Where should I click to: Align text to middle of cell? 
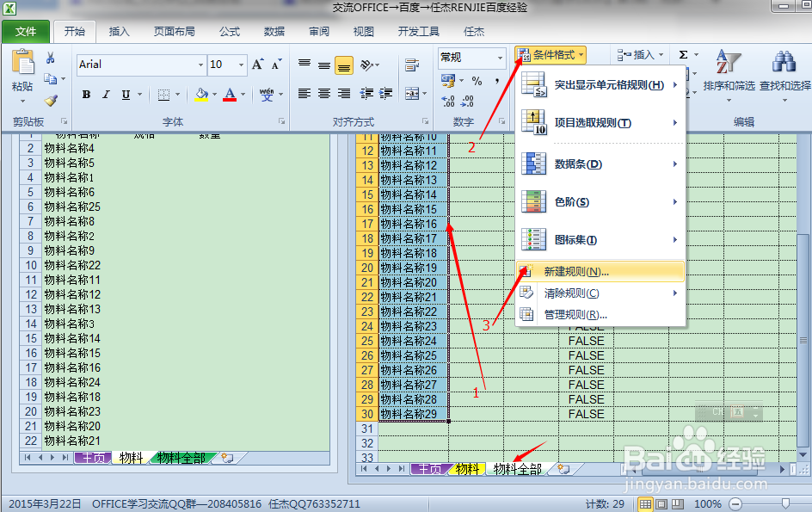(324, 65)
